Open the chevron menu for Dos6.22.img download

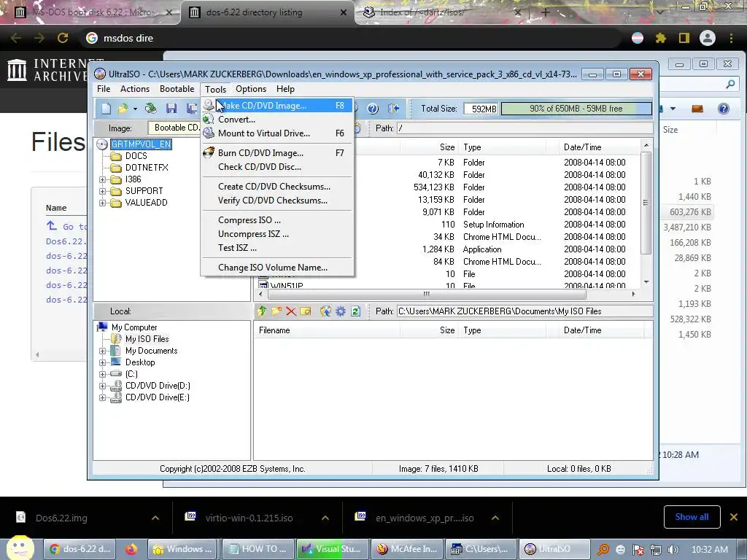pyautogui.click(x=155, y=518)
